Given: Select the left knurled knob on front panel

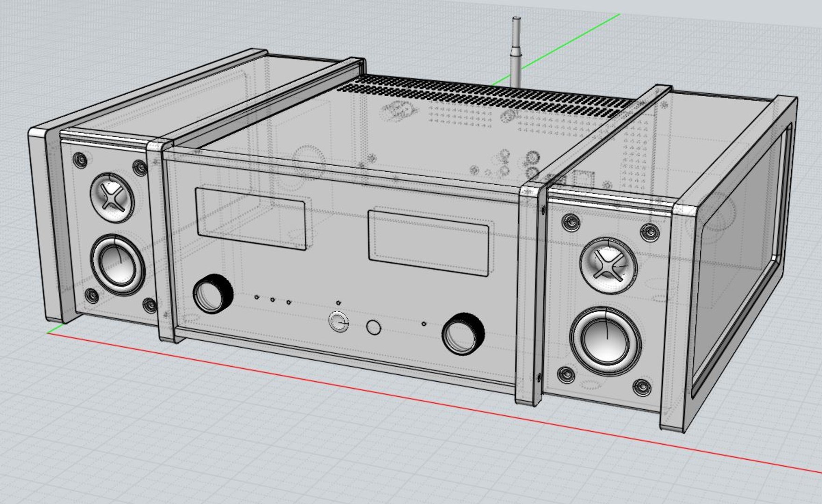Looking at the screenshot, I should (213, 294).
